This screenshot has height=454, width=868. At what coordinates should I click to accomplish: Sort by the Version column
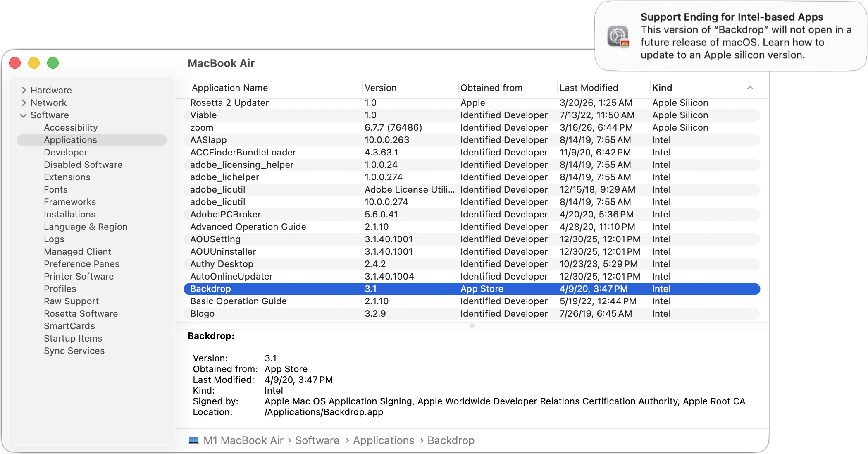tap(380, 88)
